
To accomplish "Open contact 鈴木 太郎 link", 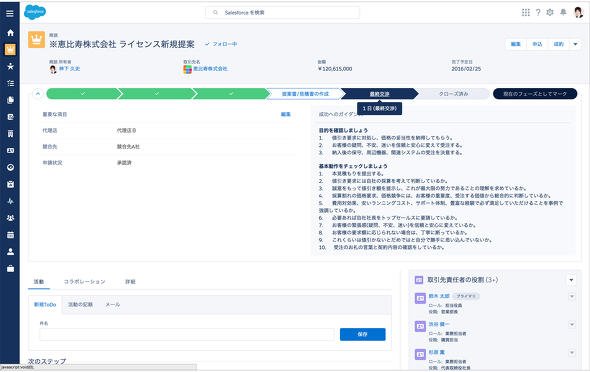I will click(x=439, y=296).
